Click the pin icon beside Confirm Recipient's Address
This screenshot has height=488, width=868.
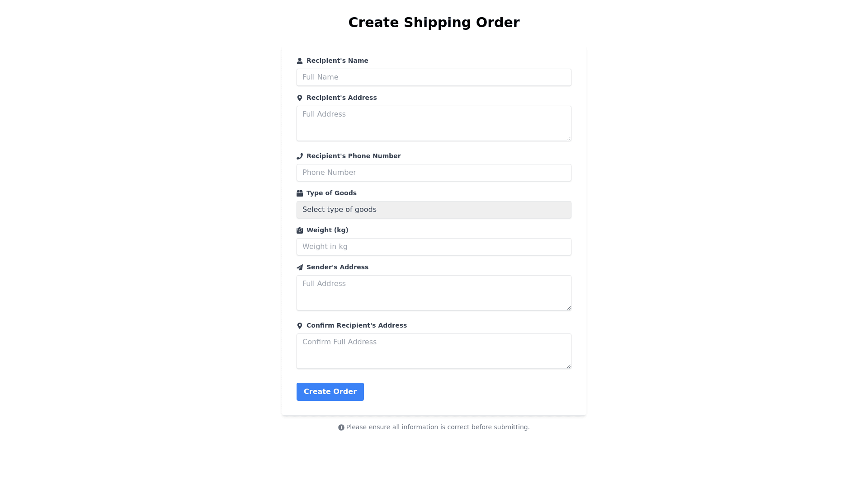tap(299, 326)
